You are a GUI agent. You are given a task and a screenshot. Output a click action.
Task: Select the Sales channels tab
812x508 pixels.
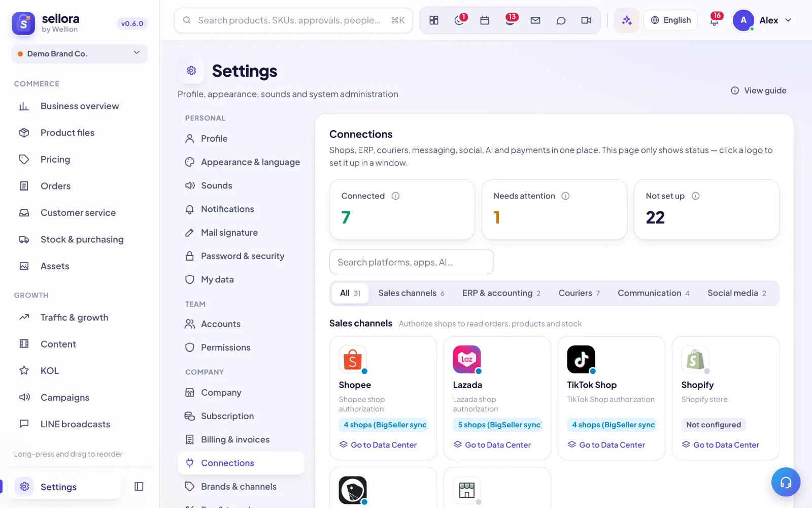[411, 293]
